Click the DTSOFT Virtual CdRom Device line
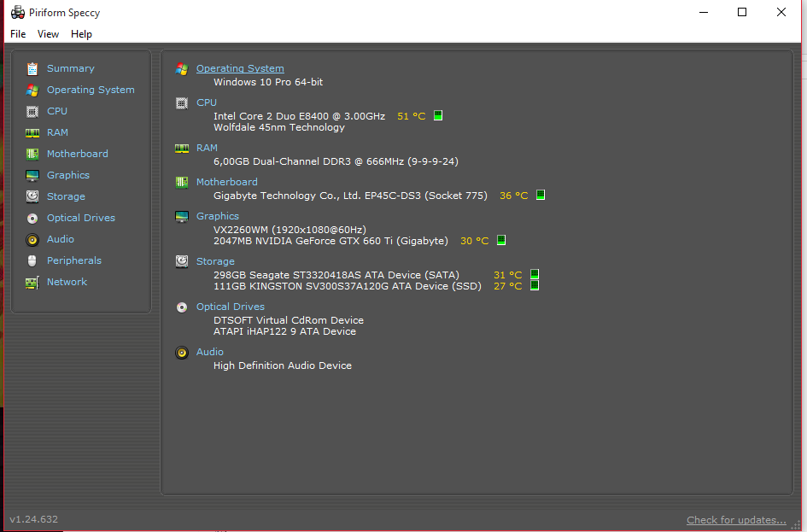Viewport: 807px width, 532px height. click(x=289, y=320)
